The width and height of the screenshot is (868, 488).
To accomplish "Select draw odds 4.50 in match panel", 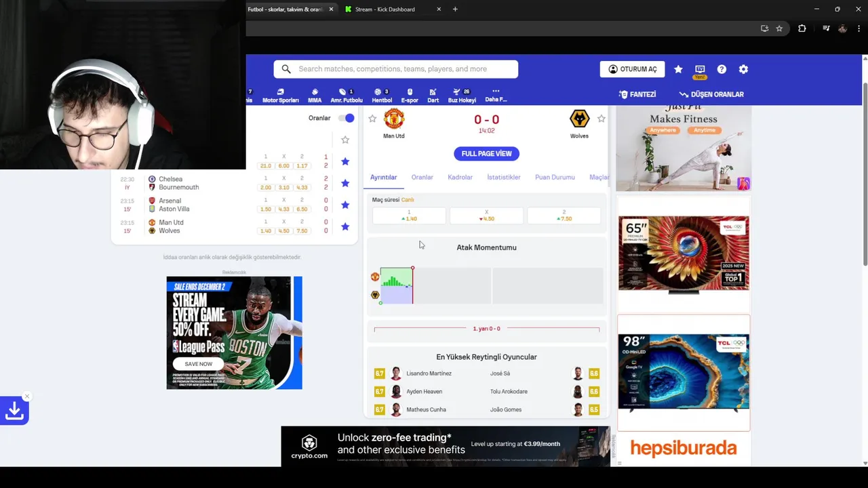I will [486, 216].
